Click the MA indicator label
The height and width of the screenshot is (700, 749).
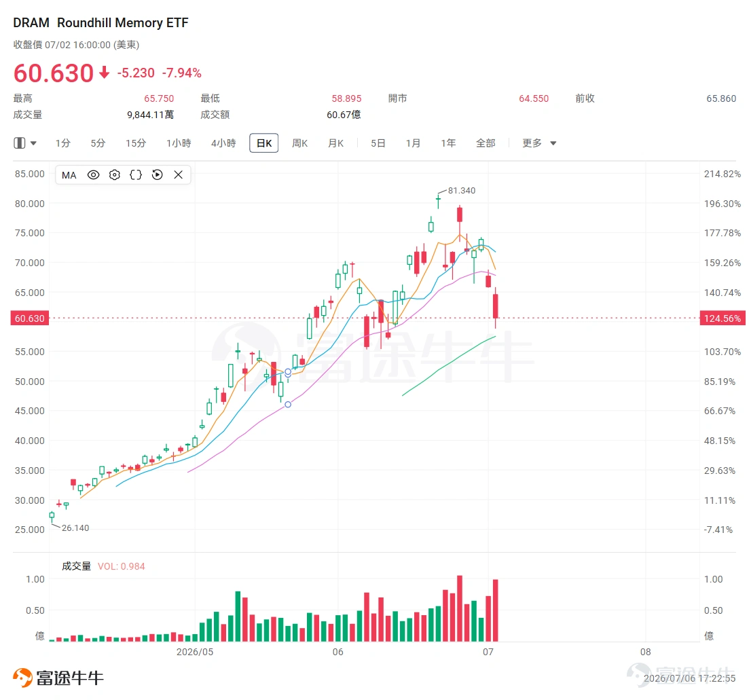click(69, 174)
